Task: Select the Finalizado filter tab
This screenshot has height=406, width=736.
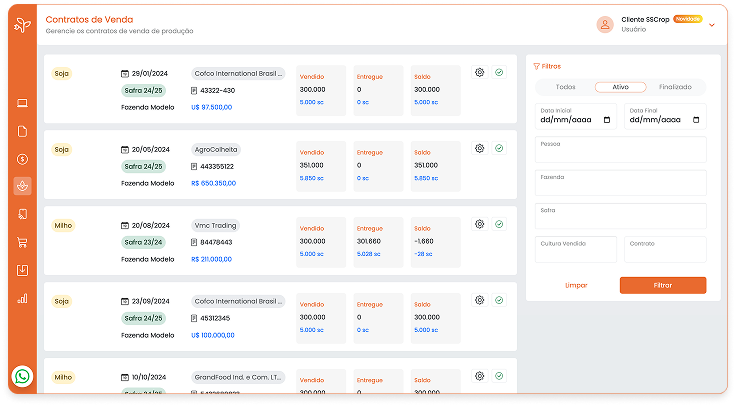Action: [676, 87]
